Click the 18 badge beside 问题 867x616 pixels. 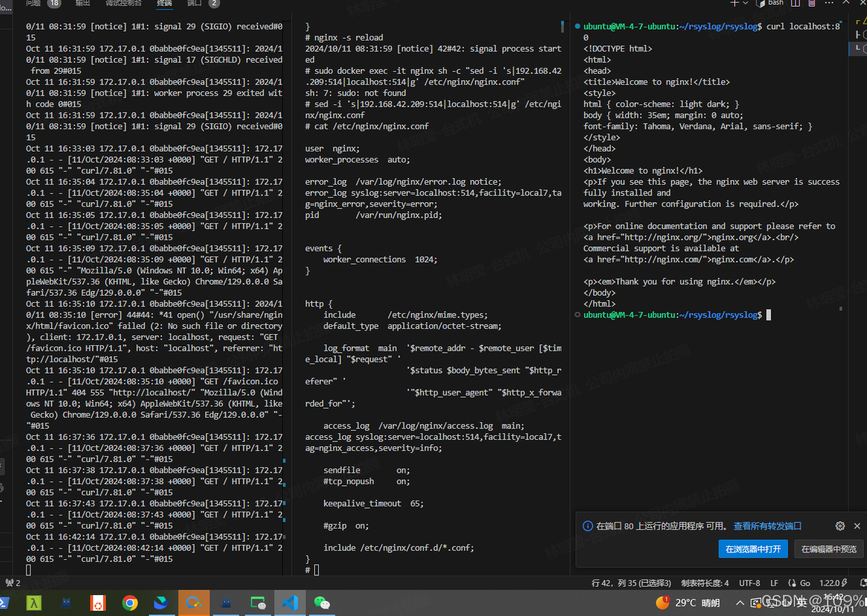[x=54, y=3]
